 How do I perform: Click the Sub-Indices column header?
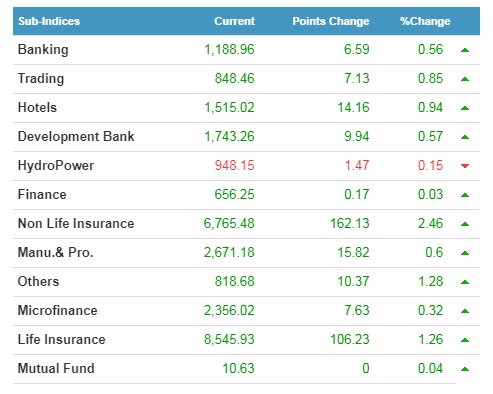[x=49, y=21]
